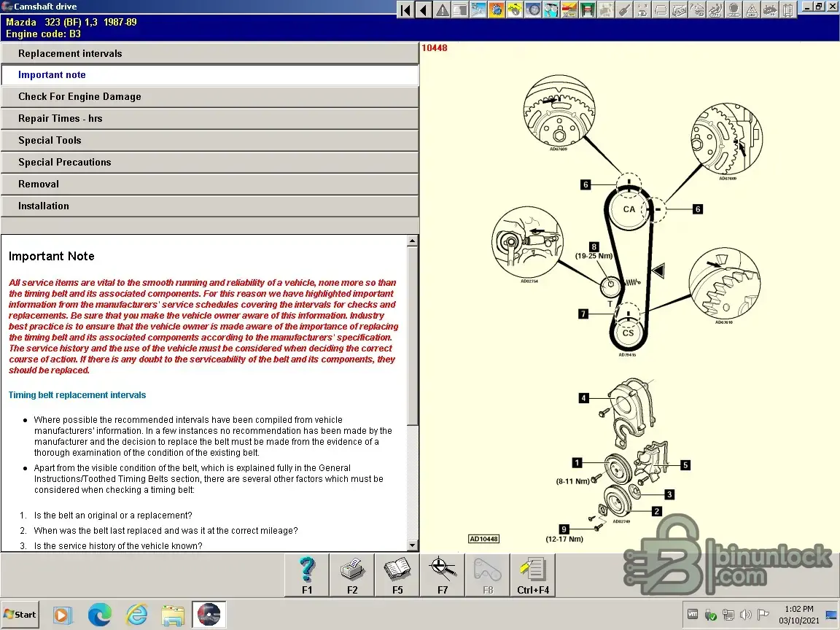
Task: Open manual with F5 book button
Action: (x=397, y=575)
